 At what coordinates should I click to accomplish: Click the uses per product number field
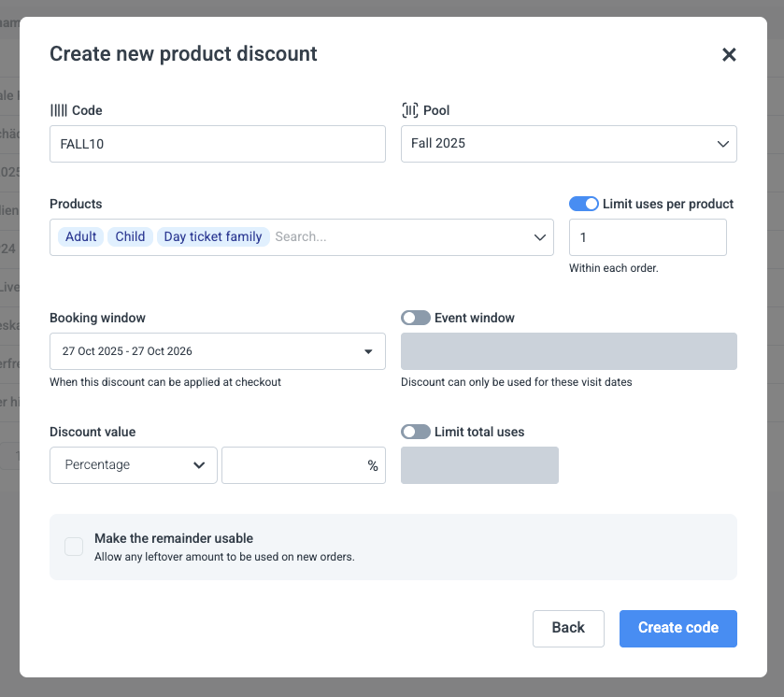648,237
